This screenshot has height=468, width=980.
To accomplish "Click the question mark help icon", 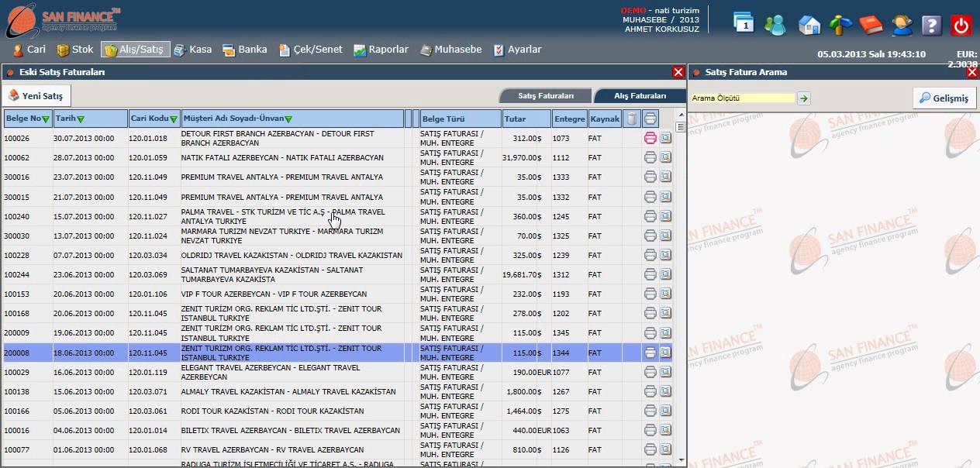I will pyautogui.click(x=932, y=25).
